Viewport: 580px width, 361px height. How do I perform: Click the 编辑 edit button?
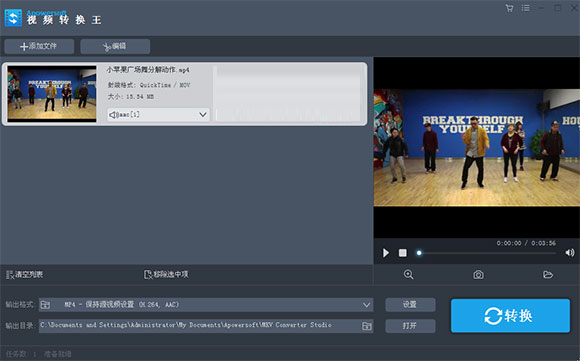(115, 46)
